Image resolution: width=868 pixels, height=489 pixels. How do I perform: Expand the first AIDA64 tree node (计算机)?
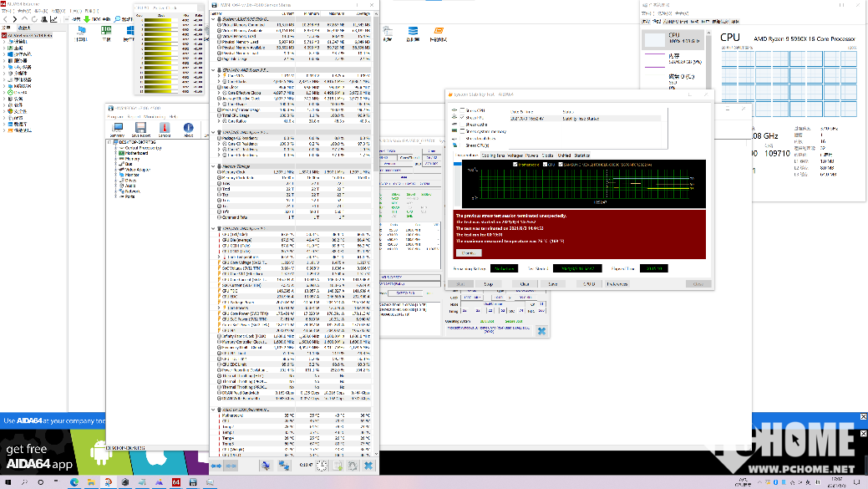click(x=4, y=42)
